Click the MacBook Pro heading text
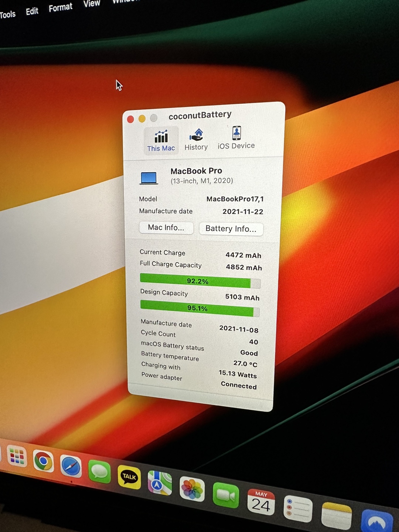The height and width of the screenshot is (532, 399). point(196,171)
